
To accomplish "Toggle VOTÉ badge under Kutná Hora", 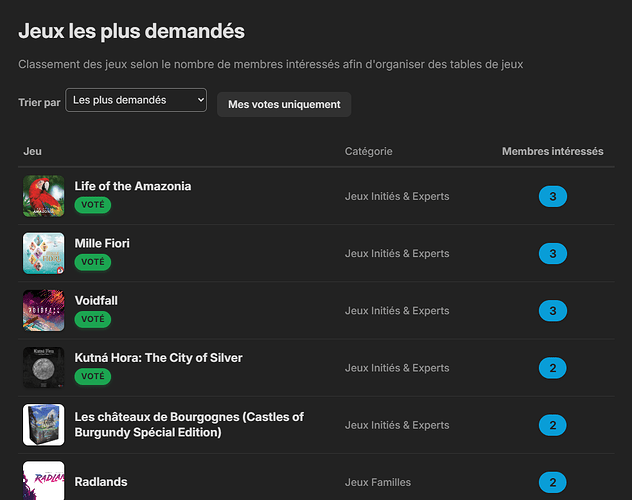I will (93, 376).
